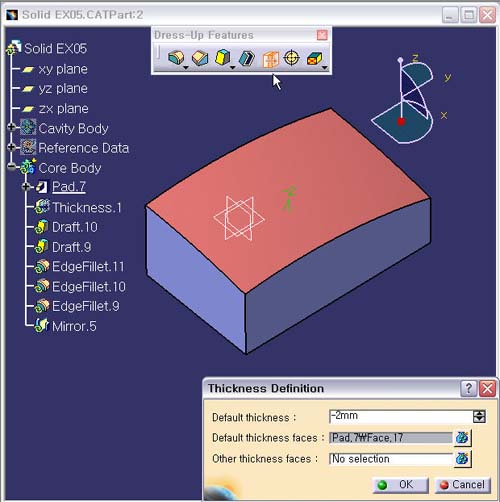Collapse the Core Body node
The image size is (500, 502).
pyautogui.click(x=11, y=166)
